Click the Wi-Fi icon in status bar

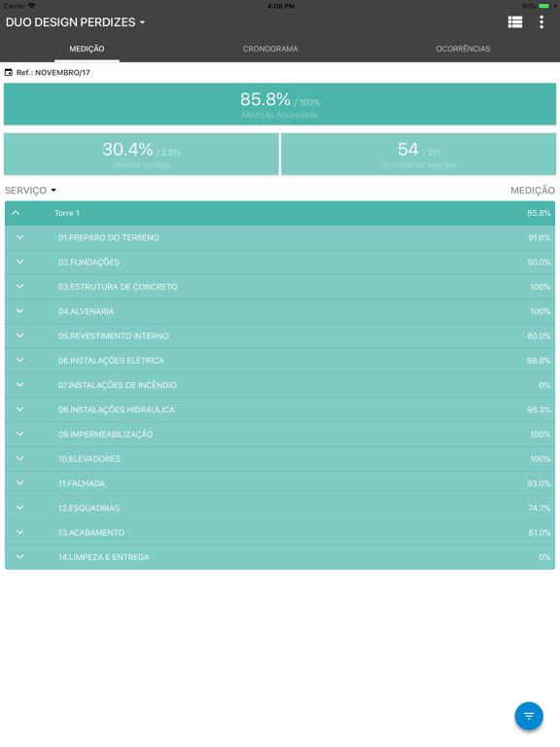coord(32,6)
